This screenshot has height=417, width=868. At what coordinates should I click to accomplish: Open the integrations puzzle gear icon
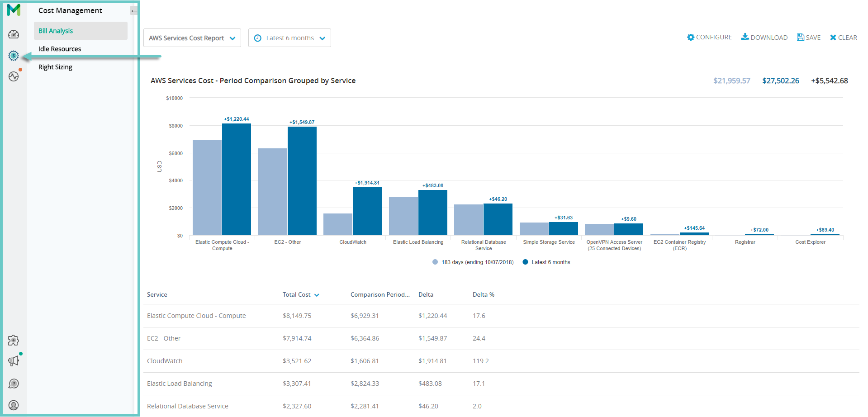14,340
